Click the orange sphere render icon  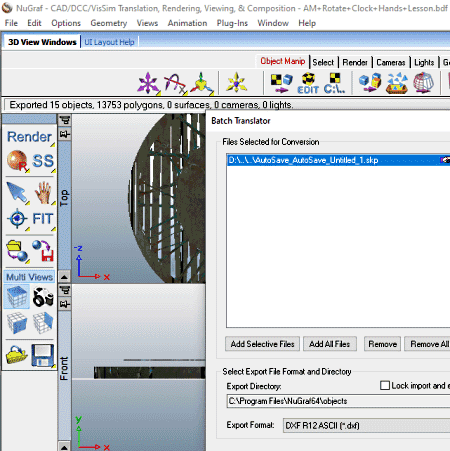[x=17, y=161]
